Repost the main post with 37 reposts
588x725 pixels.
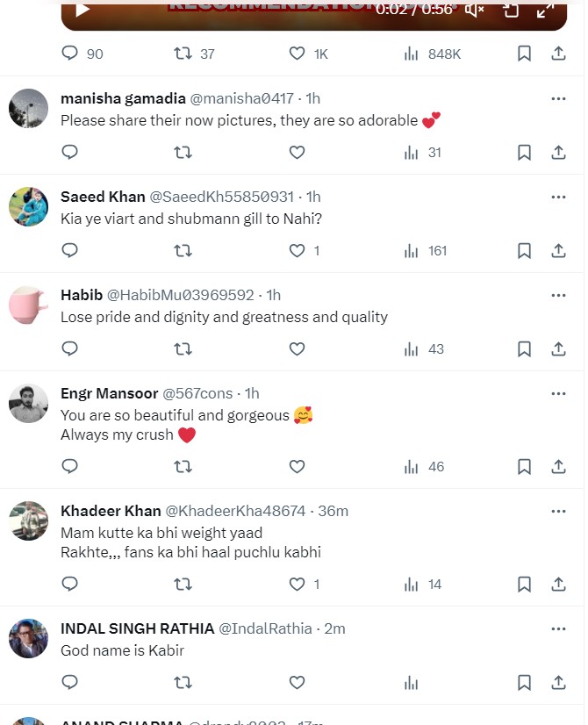(x=183, y=54)
